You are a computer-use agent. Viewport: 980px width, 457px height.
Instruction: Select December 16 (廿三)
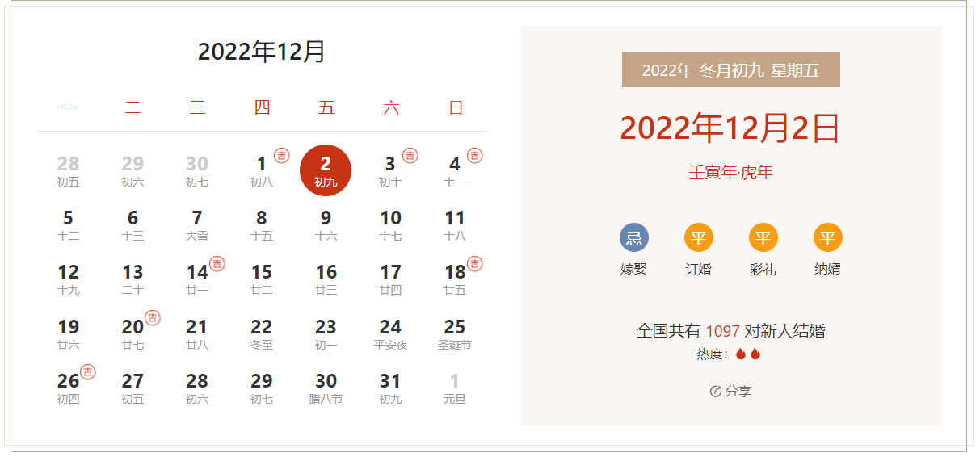(326, 279)
